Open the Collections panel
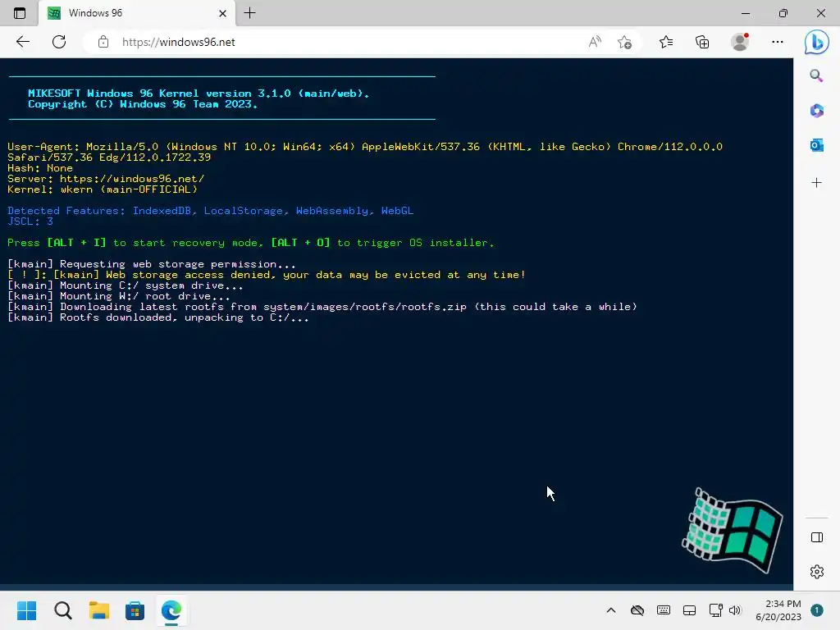The image size is (840, 630). [702, 42]
